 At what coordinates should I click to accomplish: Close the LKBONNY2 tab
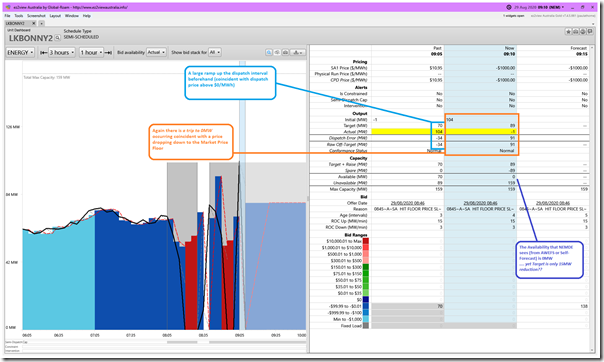[34, 23]
